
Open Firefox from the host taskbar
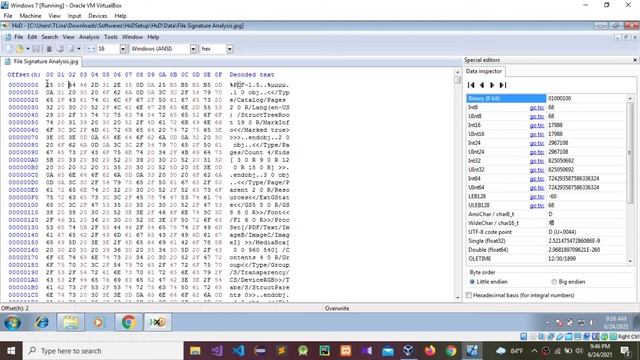pyautogui.click(x=430, y=351)
